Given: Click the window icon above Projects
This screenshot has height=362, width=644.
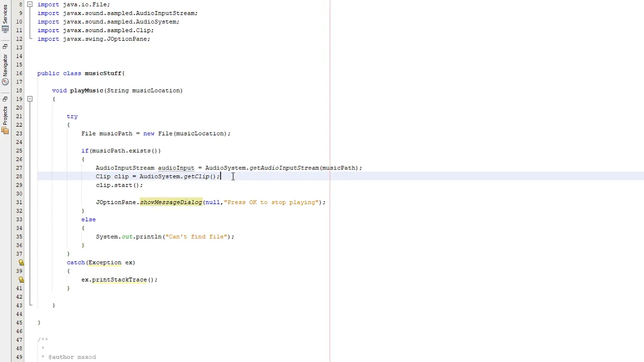Looking at the screenshot, I should [5, 99].
